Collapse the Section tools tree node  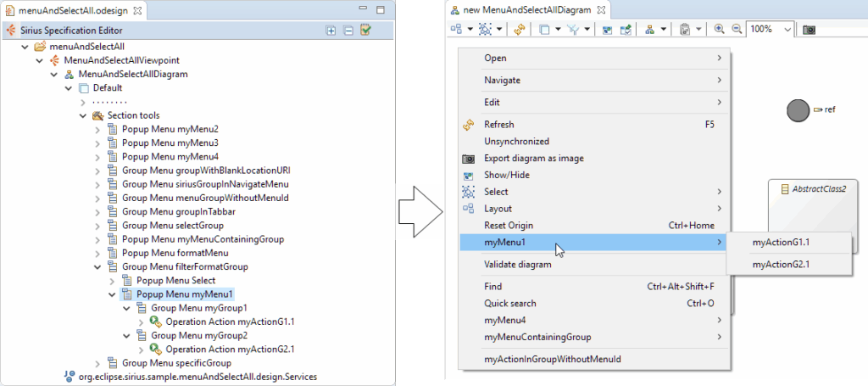[82, 115]
